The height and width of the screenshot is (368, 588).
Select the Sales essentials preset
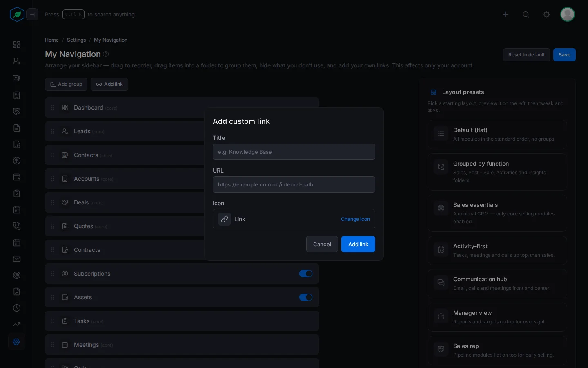click(x=497, y=213)
